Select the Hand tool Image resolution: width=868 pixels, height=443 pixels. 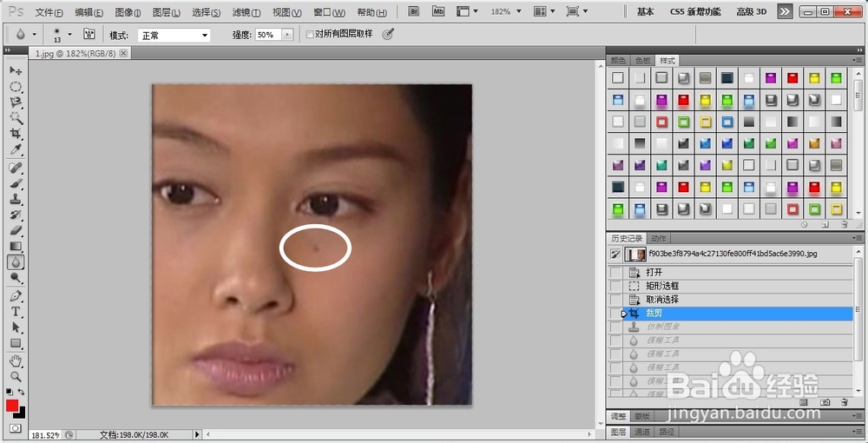[16, 361]
